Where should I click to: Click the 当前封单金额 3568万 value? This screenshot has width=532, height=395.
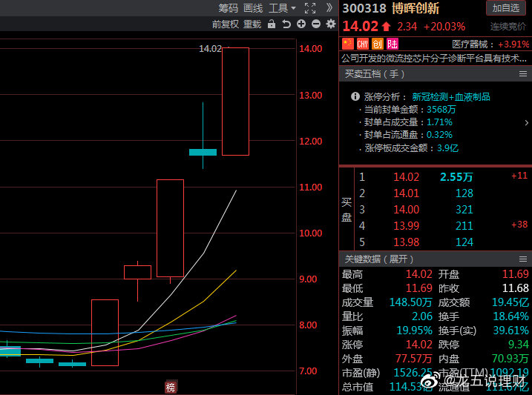[441, 110]
